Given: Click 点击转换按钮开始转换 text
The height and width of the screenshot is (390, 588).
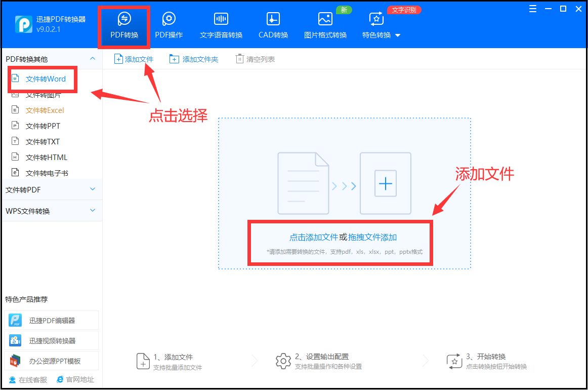Looking at the screenshot, I should (x=496, y=367).
